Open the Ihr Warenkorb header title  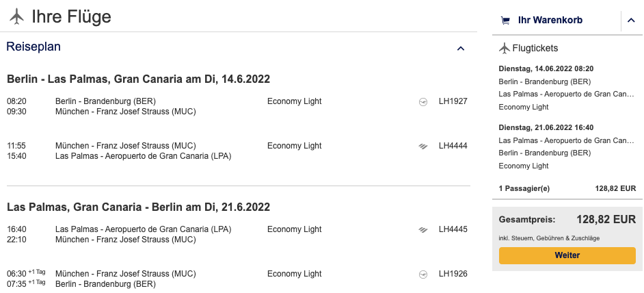point(550,21)
